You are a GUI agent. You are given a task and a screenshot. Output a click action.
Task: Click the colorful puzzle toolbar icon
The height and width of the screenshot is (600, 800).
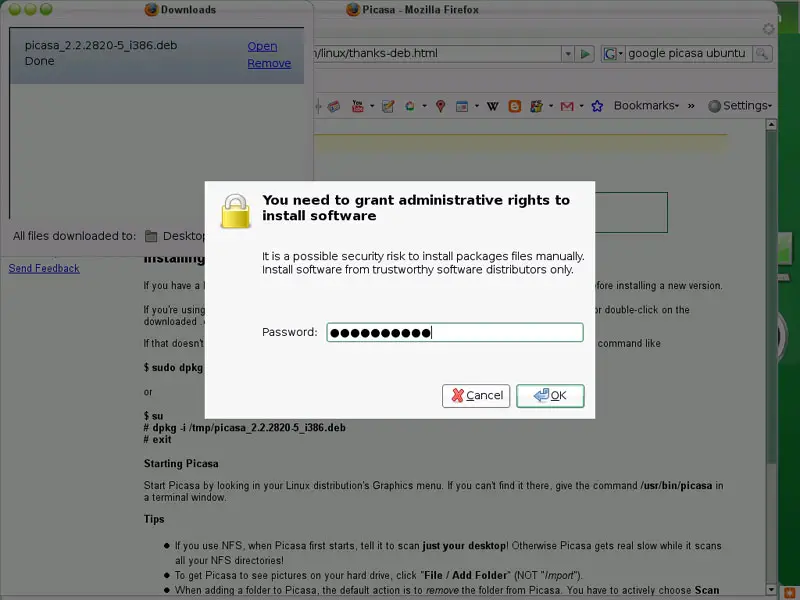pos(536,106)
